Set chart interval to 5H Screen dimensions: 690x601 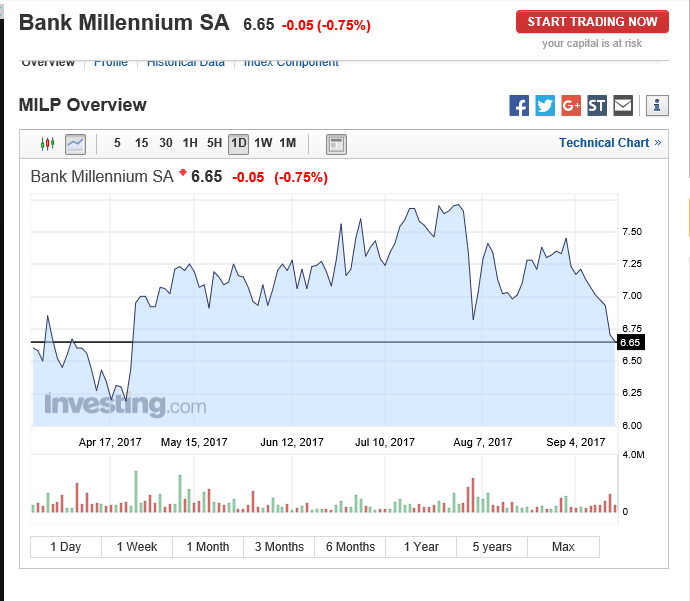[214, 143]
